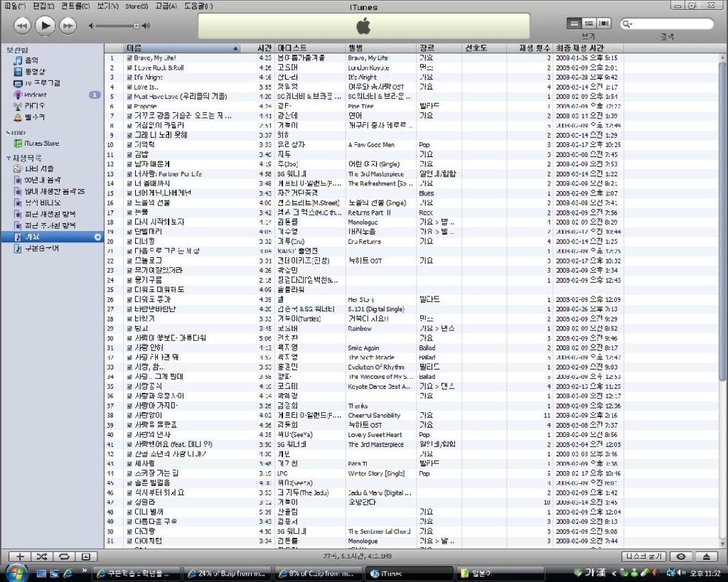This screenshot has height=582, width=728.
Task: Open the 편집 (Edit) menu
Action: tap(43, 6)
